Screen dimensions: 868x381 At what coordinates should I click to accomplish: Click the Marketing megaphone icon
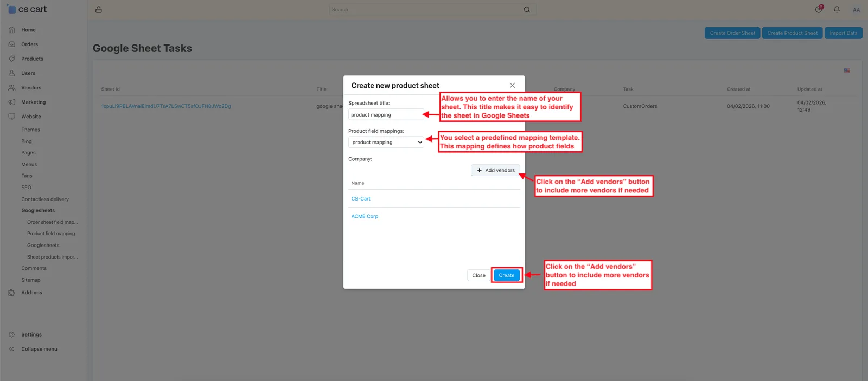coord(12,102)
